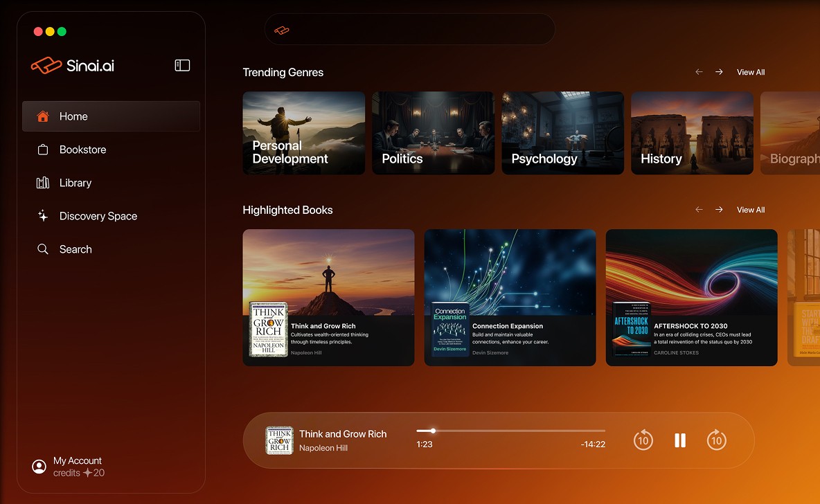This screenshot has width=820, height=504.
Task: Click the Highlighted Books heading
Action: (287, 210)
